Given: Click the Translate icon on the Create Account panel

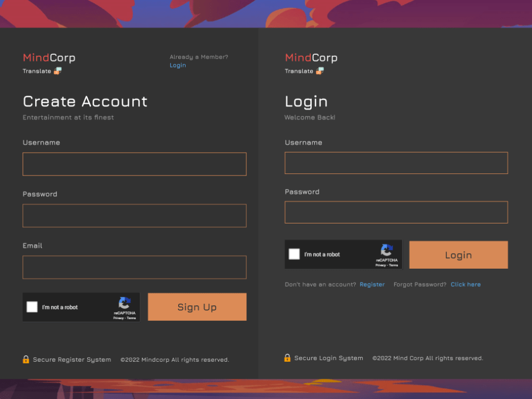Looking at the screenshot, I should point(57,71).
